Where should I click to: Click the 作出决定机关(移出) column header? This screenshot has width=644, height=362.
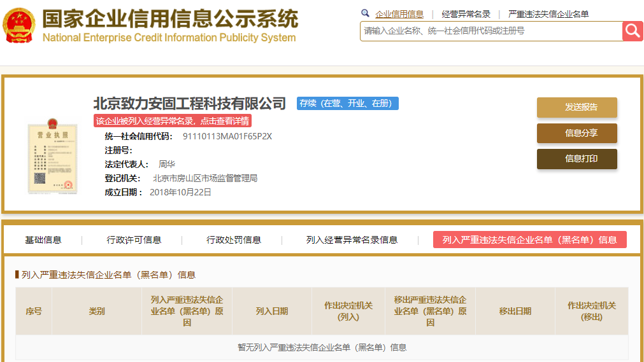click(591, 311)
